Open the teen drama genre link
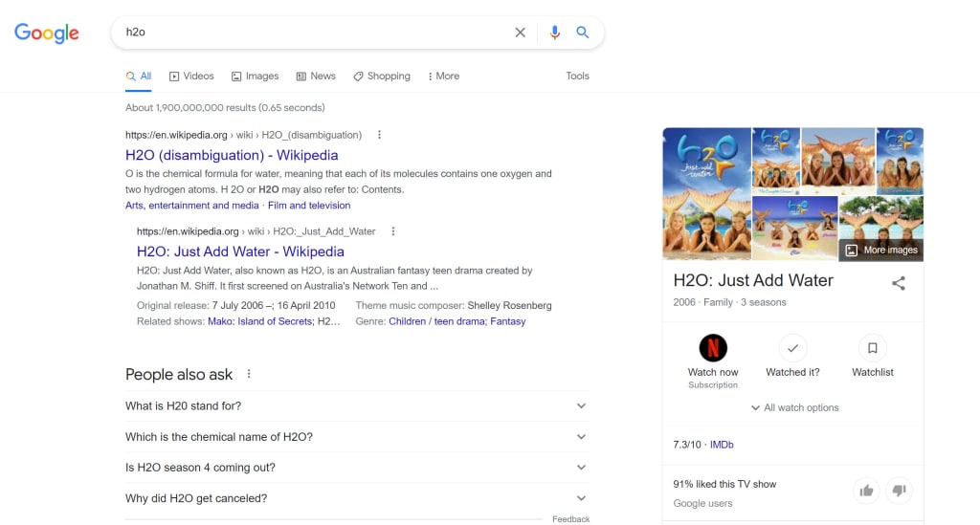 [x=458, y=321]
